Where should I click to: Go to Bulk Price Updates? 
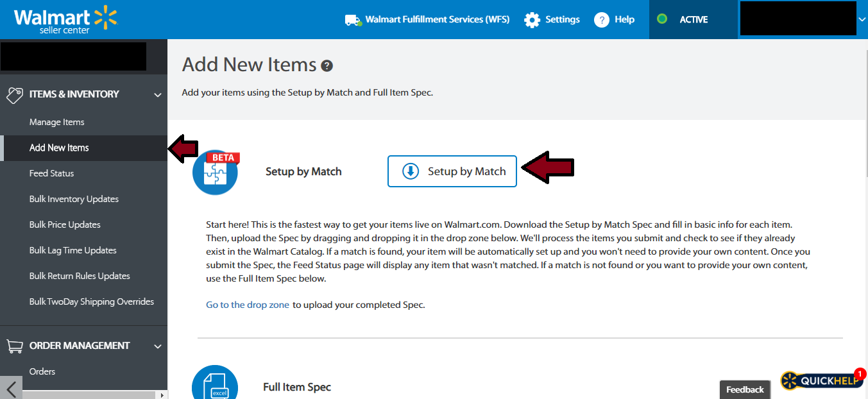click(65, 225)
